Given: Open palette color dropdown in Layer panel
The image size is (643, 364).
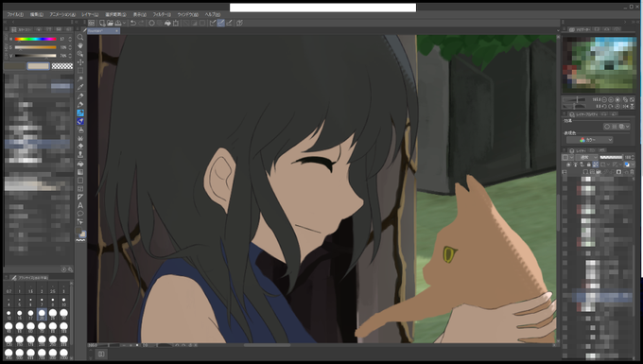Looking at the screenshot, I should click(571, 157).
